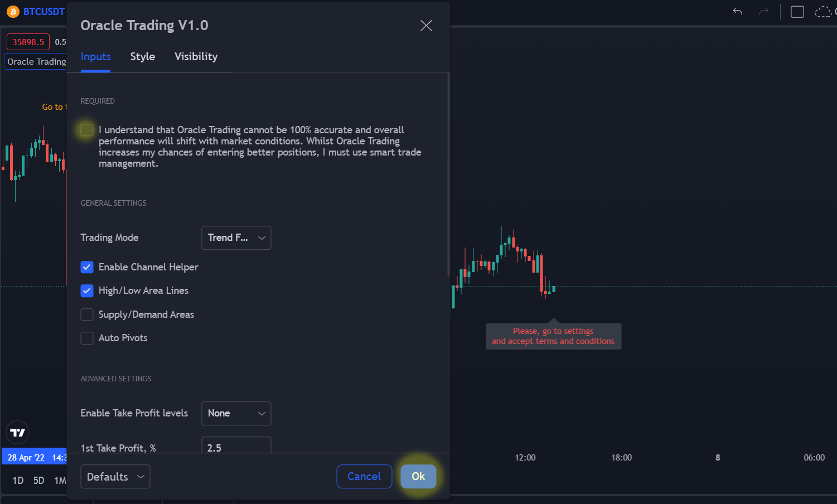Enable Supply/Demand Areas checkbox

[87, 314]
